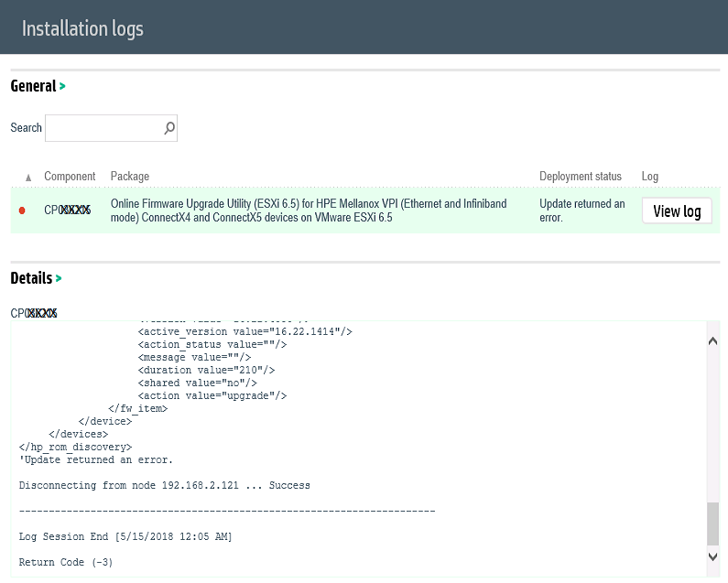Sort by Deployment status column header
Image resolution: width=728 pixels, height=583 pixels.
[580, 177]
